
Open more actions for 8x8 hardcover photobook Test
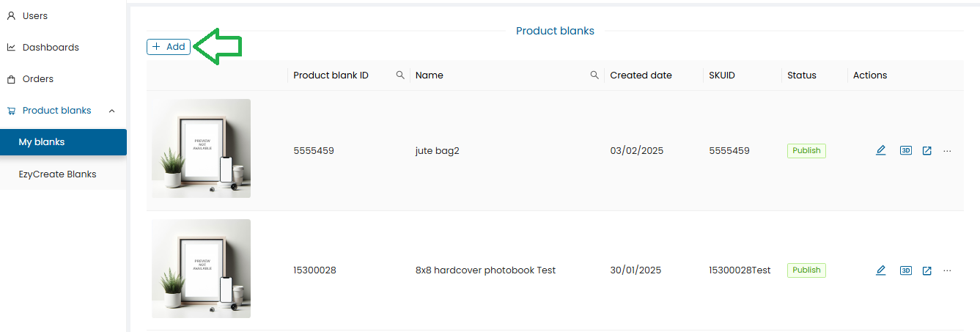coord(947,270)
